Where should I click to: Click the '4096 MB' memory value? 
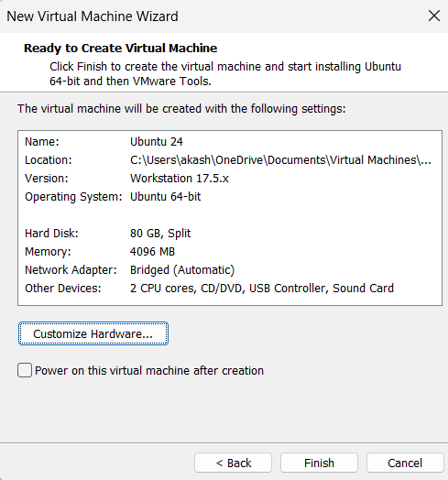pyautogui.click(x=152, y=252)
